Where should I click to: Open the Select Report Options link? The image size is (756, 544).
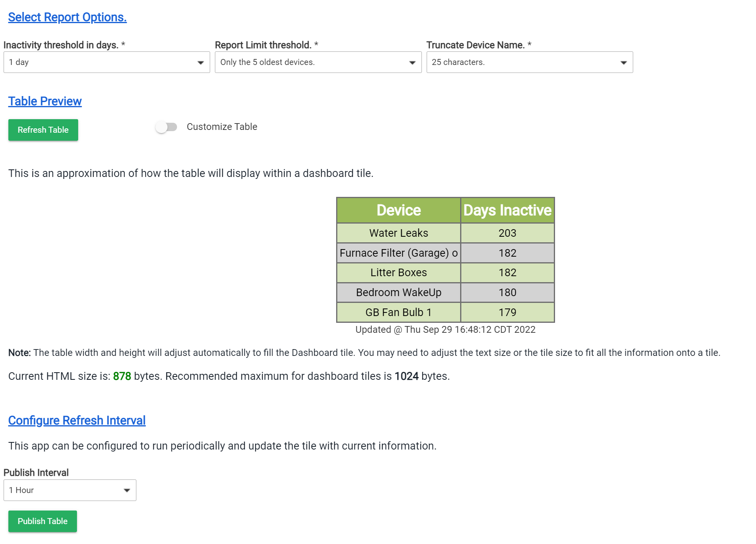pos(67,17)
